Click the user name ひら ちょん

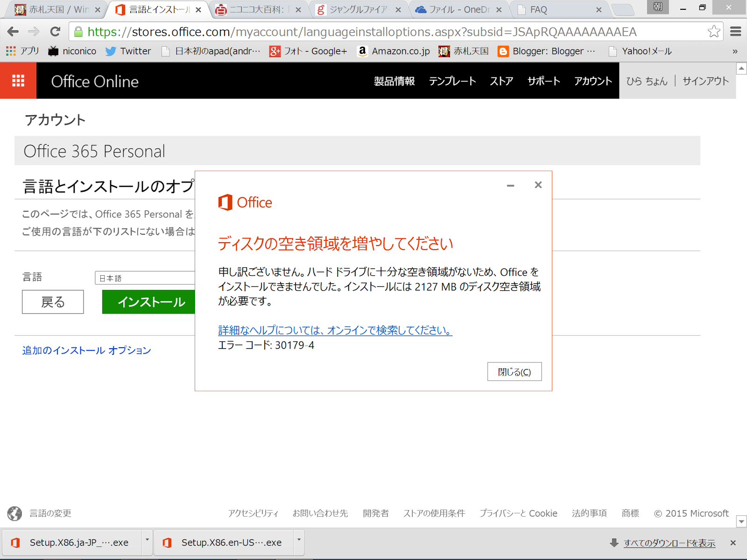pyautogui.click(x=647, y=81)
